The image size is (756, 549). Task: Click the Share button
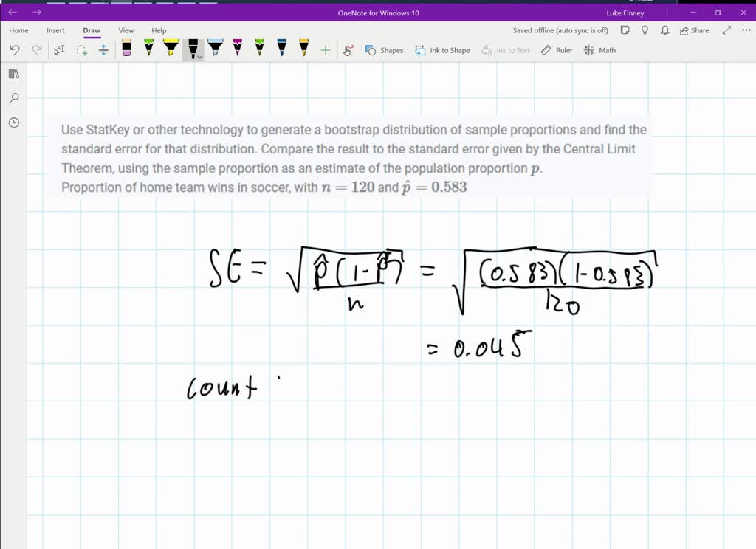(x=693, y=30)
